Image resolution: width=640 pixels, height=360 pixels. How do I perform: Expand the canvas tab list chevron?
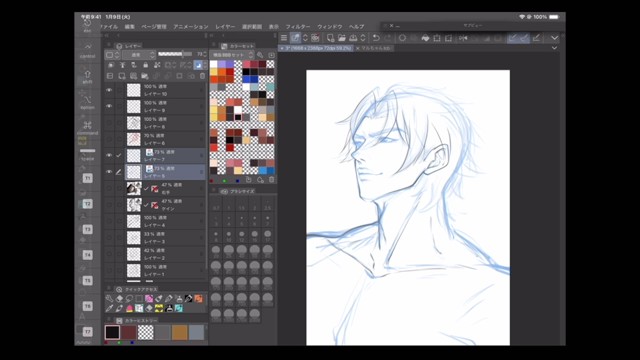tap(554, 48)
